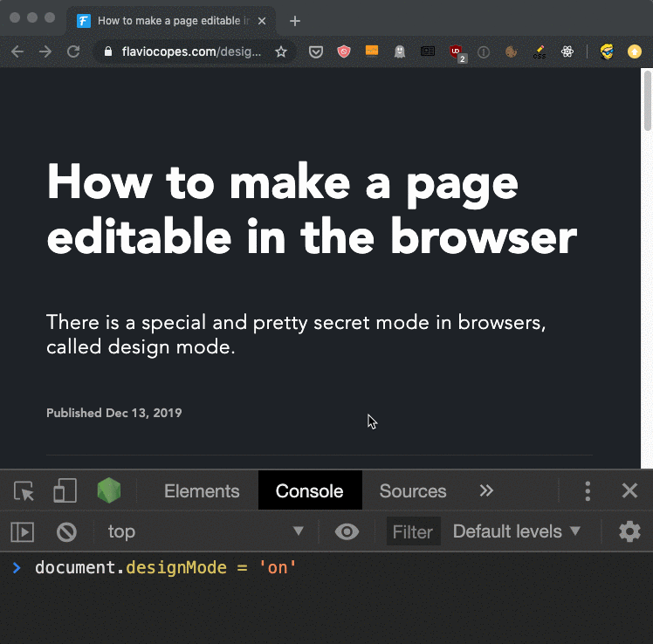Reload the page using refresh button
The width and height of the screenshot is (653, 644).
click(x=74, y=51)
